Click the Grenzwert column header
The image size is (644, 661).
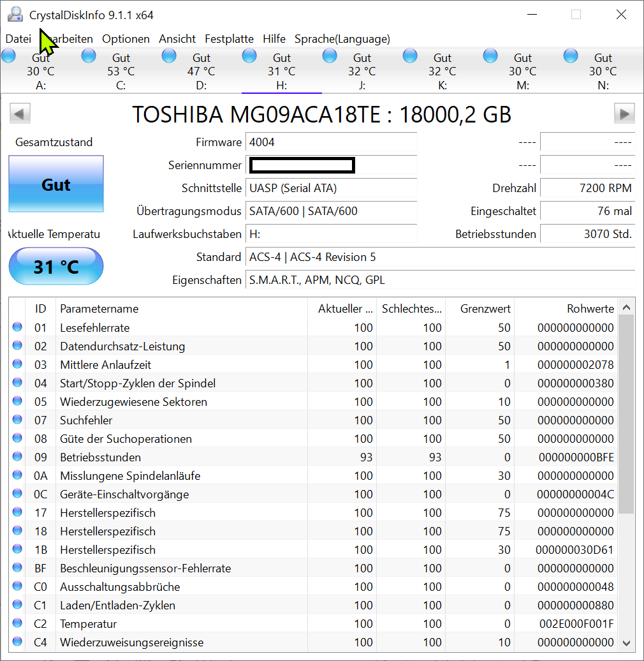pos(479,309)
